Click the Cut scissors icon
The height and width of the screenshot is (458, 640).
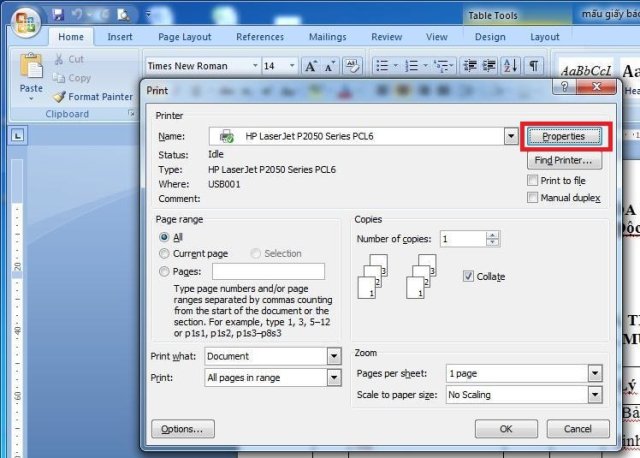point(59,59)
